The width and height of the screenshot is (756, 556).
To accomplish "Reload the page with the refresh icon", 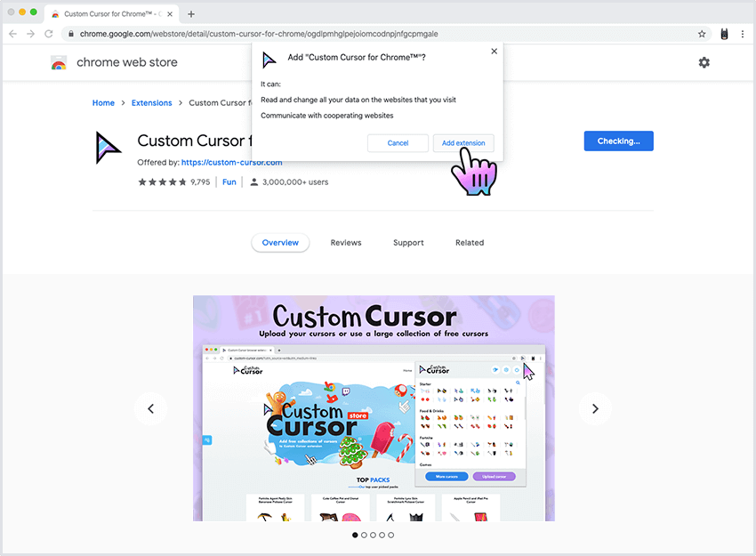I will [x=49, y=34].
